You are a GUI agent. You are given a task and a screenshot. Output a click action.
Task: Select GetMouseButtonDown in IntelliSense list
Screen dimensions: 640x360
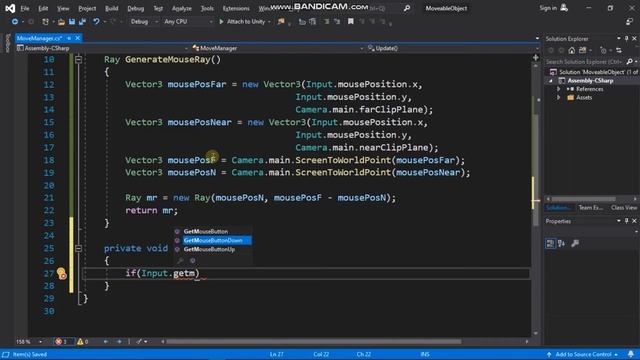[213, 240]
